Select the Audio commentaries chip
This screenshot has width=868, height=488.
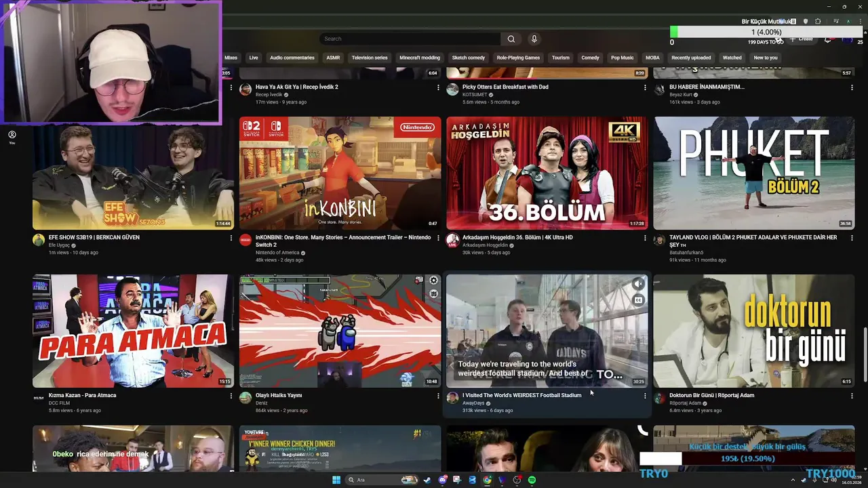292,58
